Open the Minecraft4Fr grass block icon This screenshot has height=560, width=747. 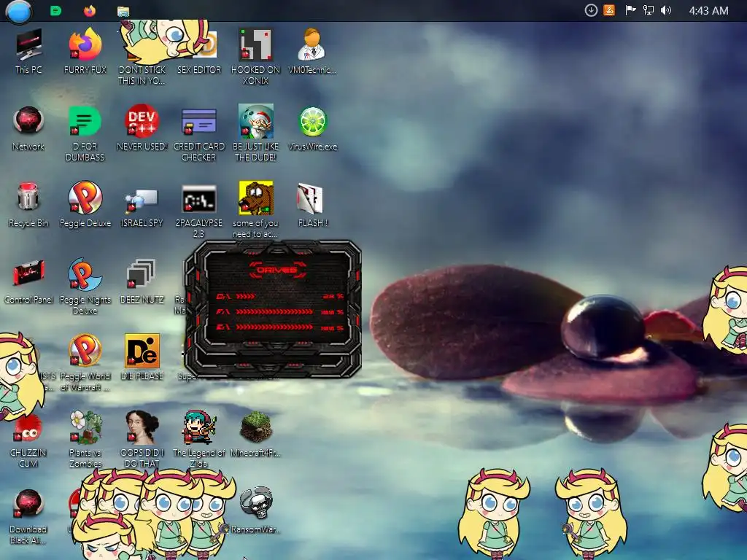coord(256,433)
